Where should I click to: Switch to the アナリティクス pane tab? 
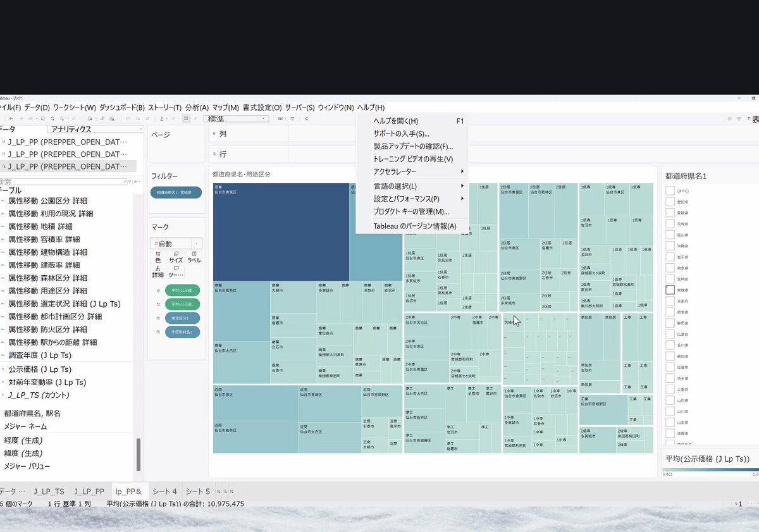tap(71, 129)
